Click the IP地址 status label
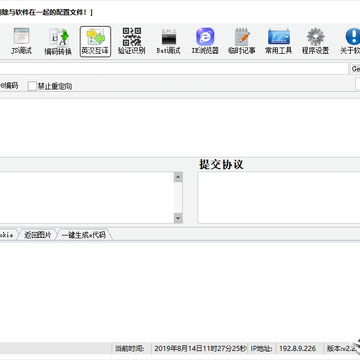This screenshot has width=360, height=360. (262, 349)
